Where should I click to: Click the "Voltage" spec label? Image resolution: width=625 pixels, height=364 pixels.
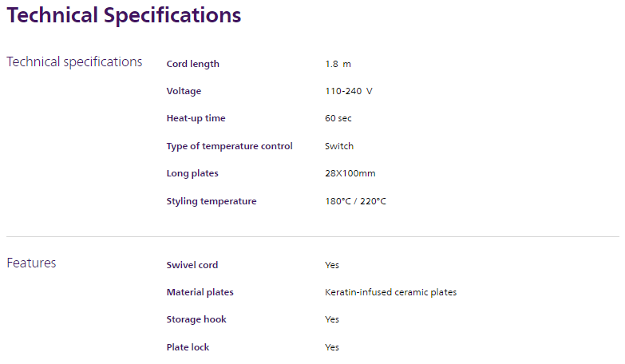tap(184, 91)
